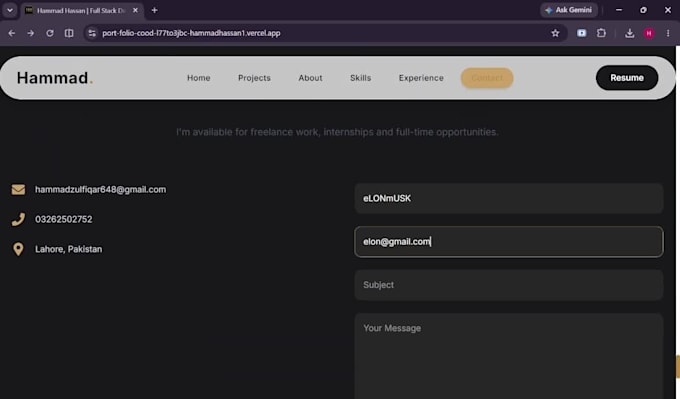Close the Hammad Hassan tab
680x399 pixels.
(x=135, y=10)
